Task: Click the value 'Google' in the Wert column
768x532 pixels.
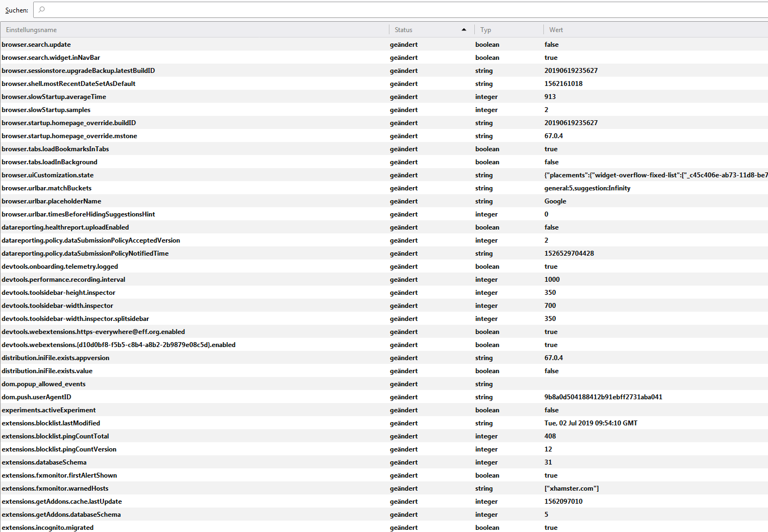Action: [555, 201]
